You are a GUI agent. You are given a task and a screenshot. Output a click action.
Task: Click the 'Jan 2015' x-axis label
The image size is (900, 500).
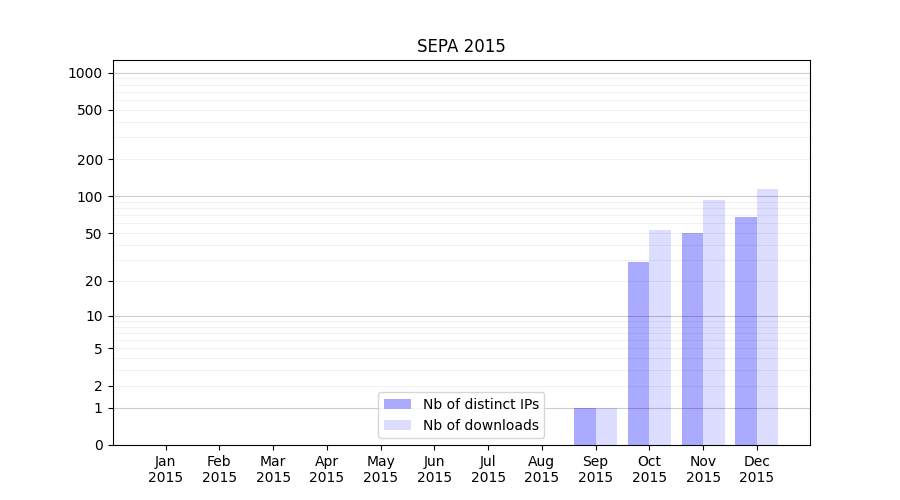click(166, 469)
